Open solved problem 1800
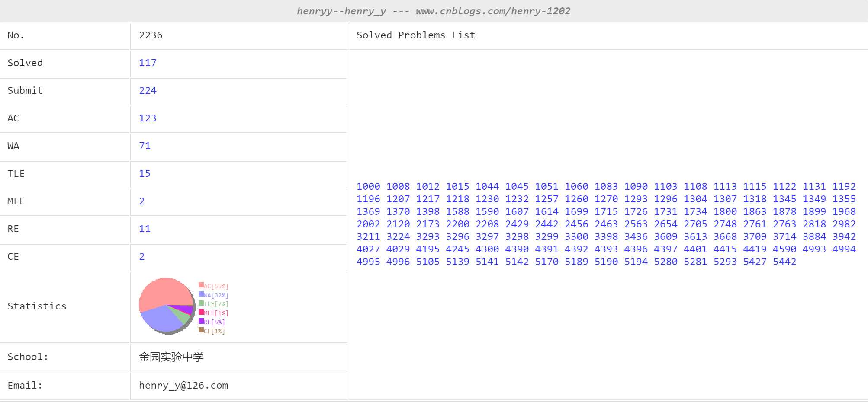This screenshot has height=402, width=868. click(725, 212)
